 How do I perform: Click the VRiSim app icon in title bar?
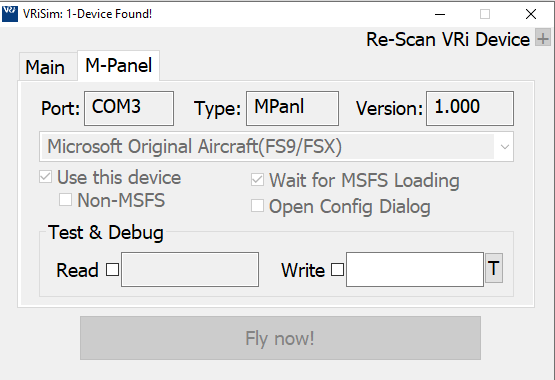pos(10,14)
